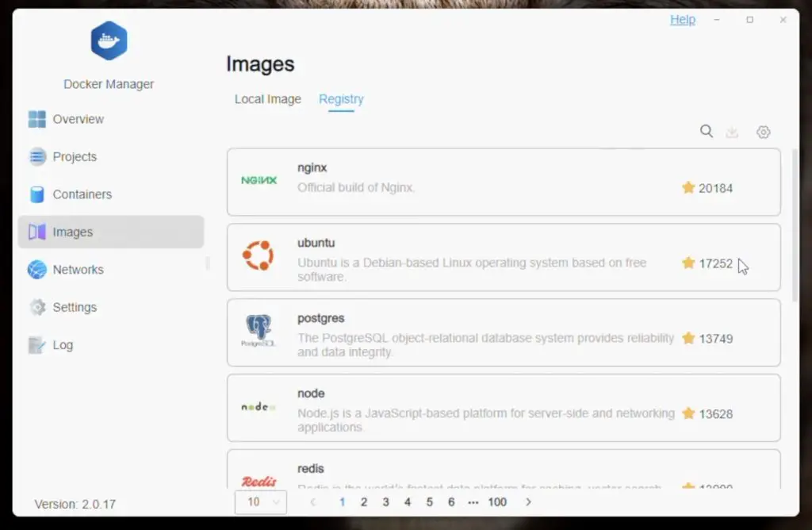The image size is (812, 530).
Task: Open the Containers section
Action: pos(82,194)
